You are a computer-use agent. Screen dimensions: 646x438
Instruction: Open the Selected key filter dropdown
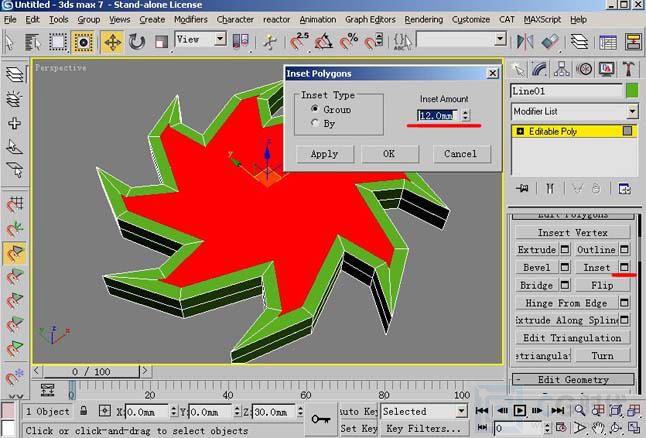pyautogui.click(x=461, y=411)
